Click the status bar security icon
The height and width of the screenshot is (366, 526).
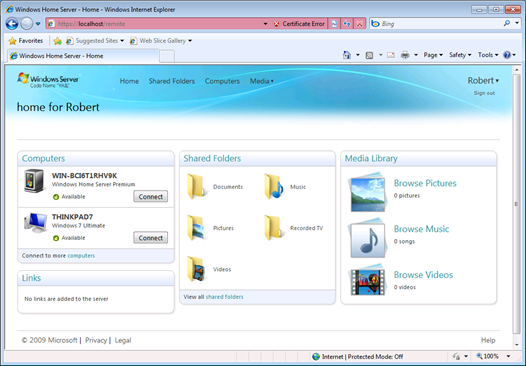point(456,357)
